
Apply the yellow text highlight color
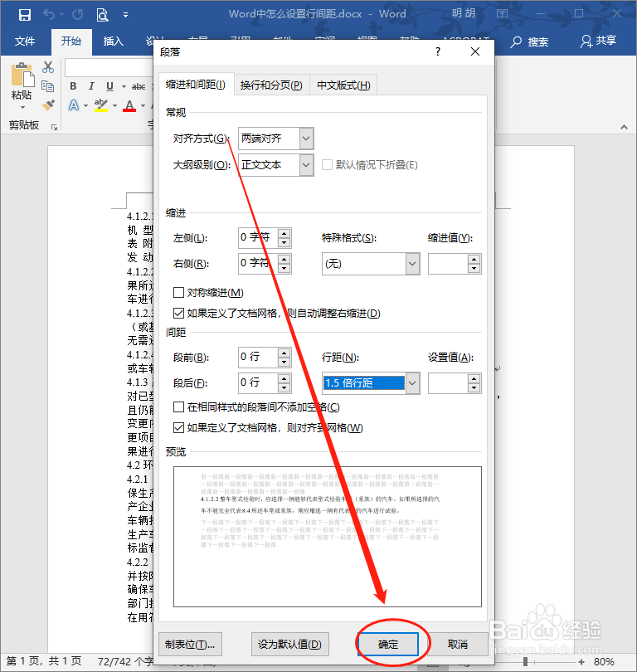point(101,105)
